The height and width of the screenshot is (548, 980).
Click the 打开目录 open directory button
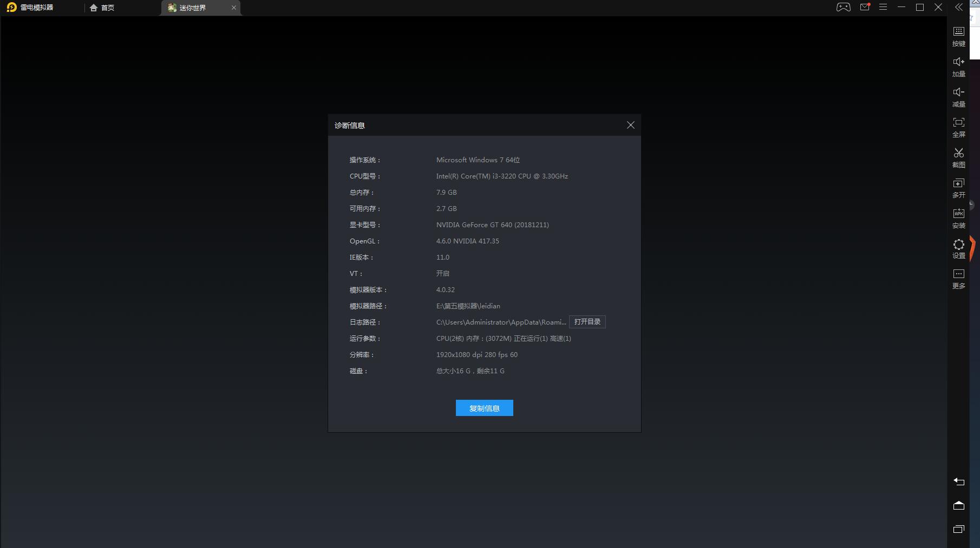[x=587, y=322]
